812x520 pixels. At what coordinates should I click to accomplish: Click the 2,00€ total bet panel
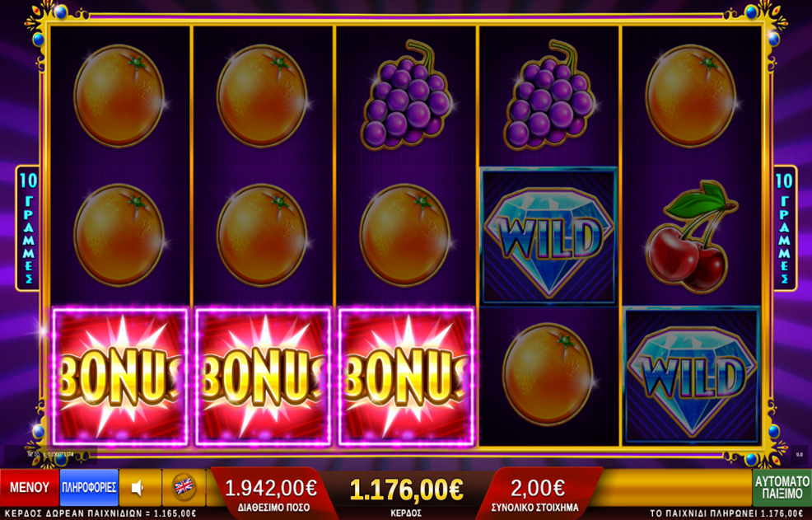tap(537, 493)
